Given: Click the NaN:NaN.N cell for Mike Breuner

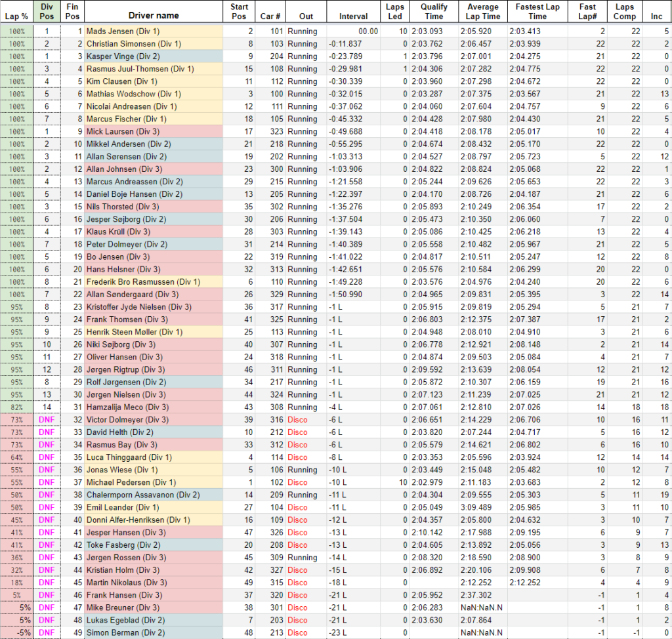Looking at the screenshot, I should point(482,608).
